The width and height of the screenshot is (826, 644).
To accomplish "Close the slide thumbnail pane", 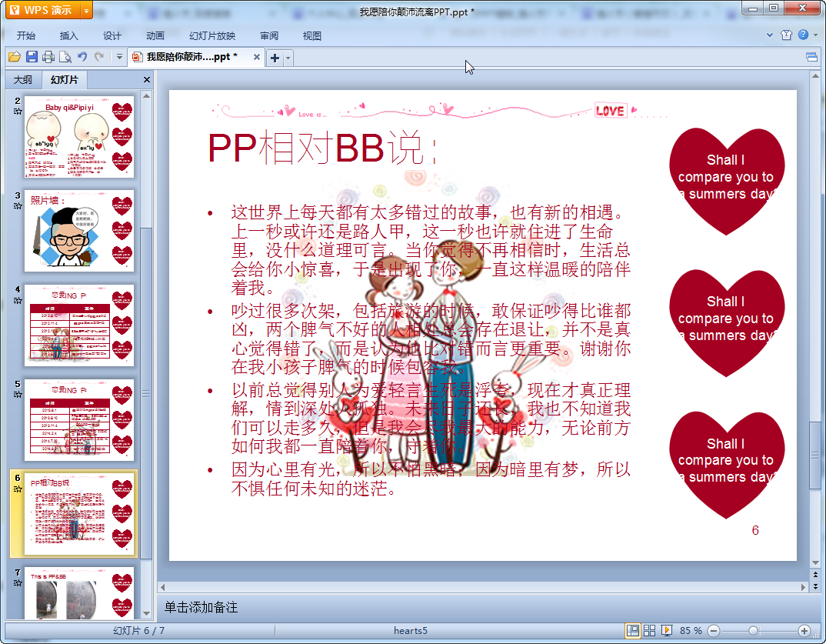I will point(147,79).
